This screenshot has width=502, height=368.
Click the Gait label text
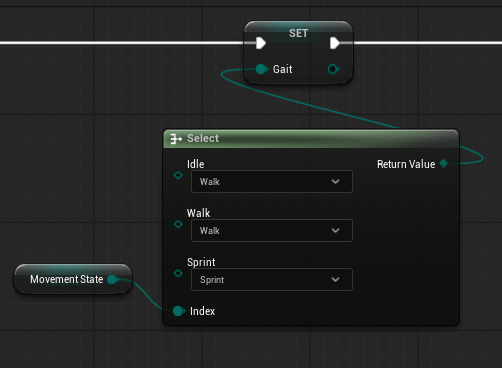282,69
